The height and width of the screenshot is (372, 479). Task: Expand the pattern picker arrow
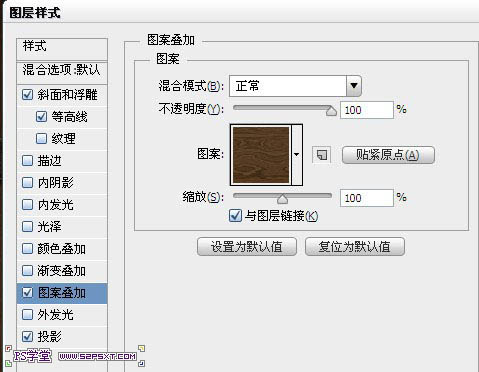[x=297, y=155]
